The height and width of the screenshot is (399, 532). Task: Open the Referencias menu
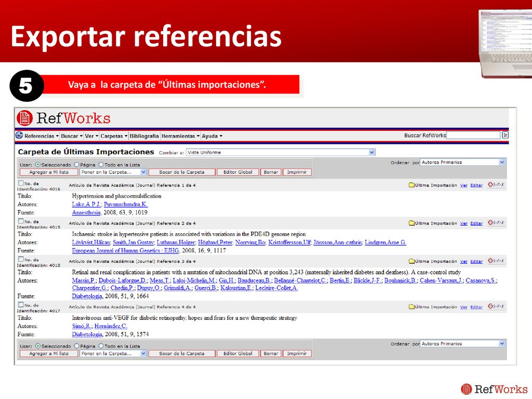[42, 136]
